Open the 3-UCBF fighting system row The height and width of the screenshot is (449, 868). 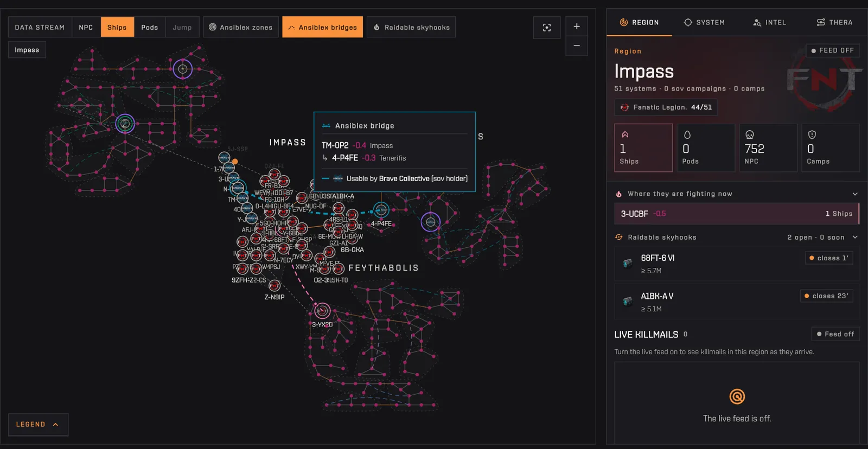(737, 214)
